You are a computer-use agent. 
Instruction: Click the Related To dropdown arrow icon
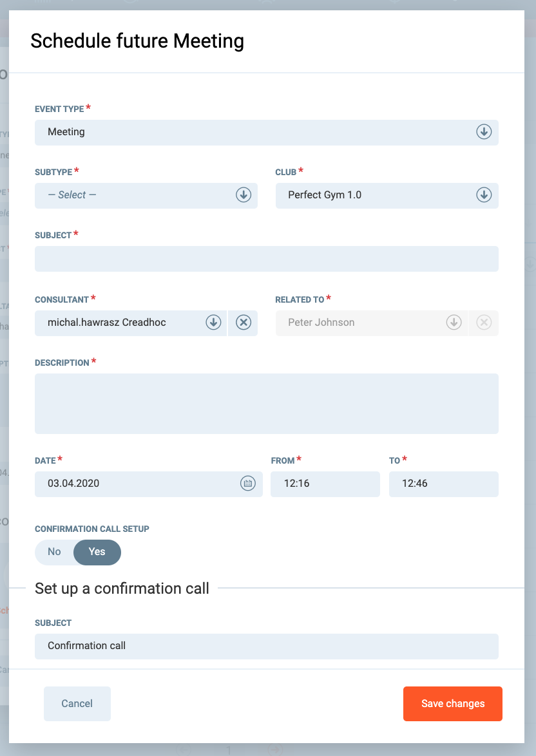pos(454,323)
